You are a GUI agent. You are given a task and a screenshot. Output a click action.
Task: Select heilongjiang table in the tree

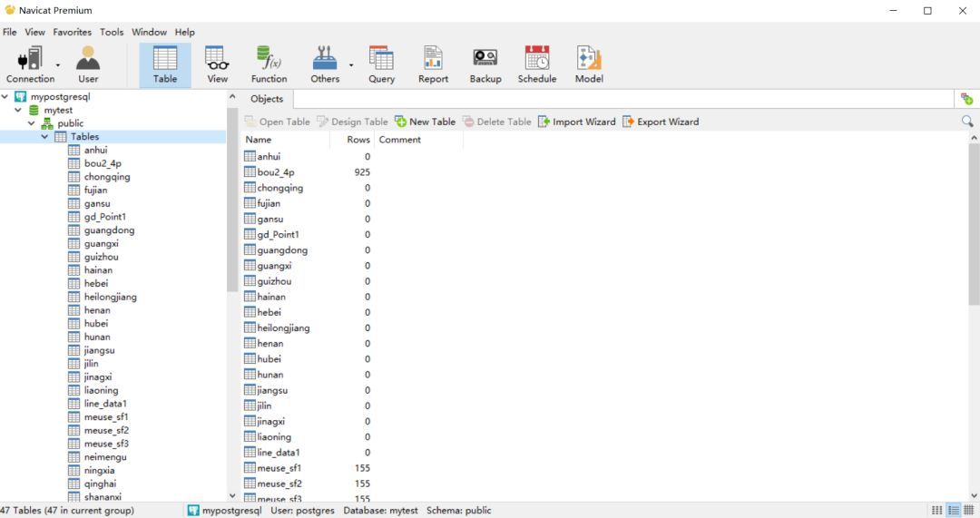click(x=110, y=297)
